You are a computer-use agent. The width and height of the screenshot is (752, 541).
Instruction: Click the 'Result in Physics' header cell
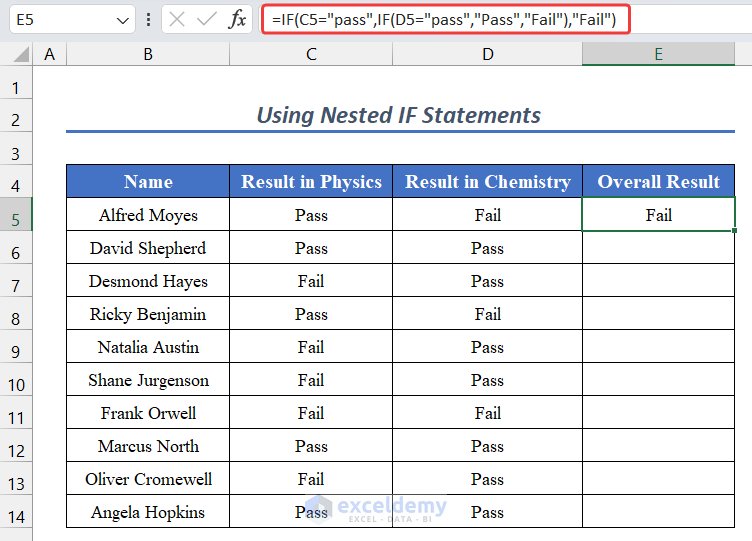click(x=311, y=181)
